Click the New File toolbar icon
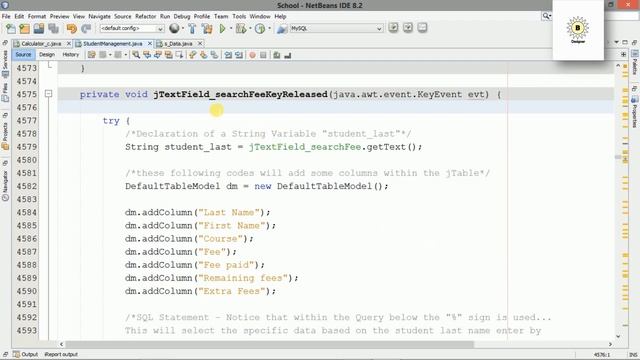Viewport: 640px width, 360px height. pos(11,29)
